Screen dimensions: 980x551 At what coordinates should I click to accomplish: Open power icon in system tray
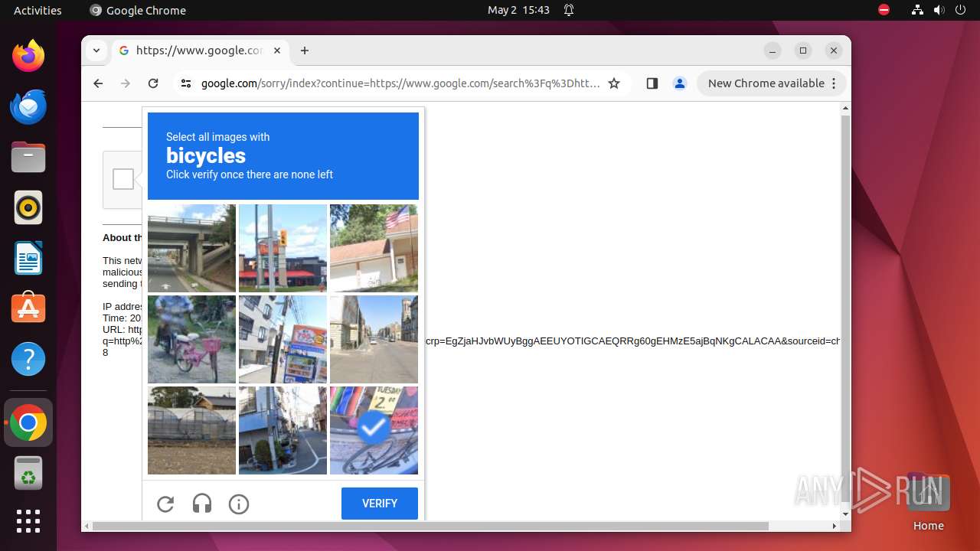(x=960, y=10)
